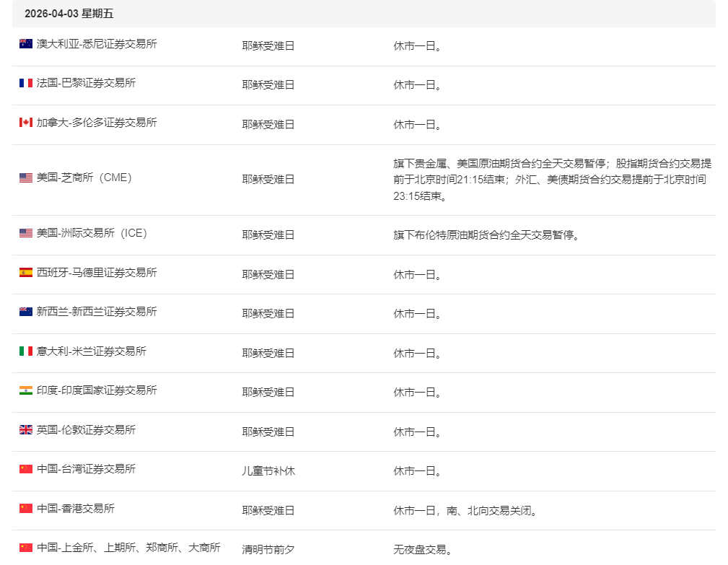Click the note 无夜盘交易

click(x=423, y=550)
